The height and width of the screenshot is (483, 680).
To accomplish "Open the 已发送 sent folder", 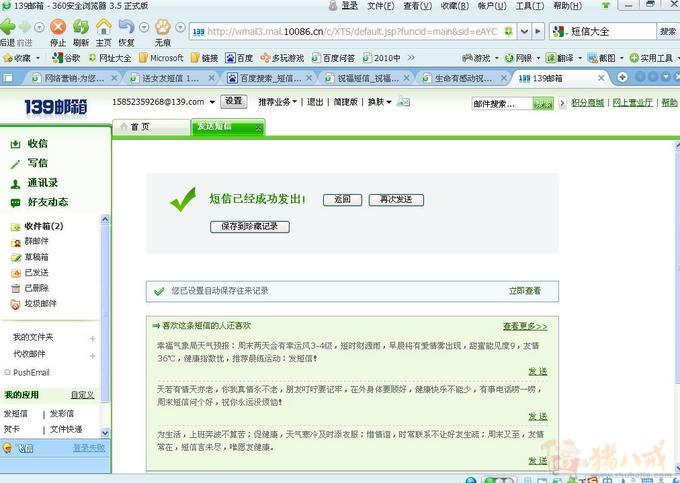I will tap(30, 273).
